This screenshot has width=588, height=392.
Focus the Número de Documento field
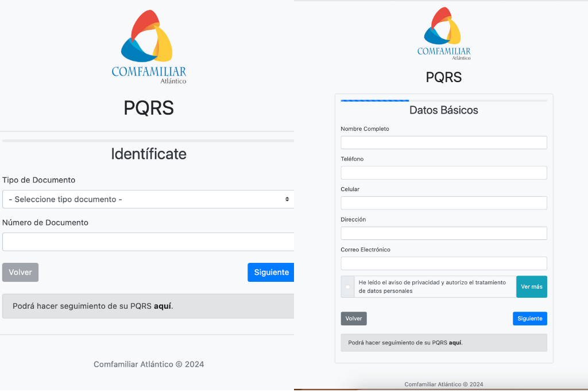click(148, 242)
